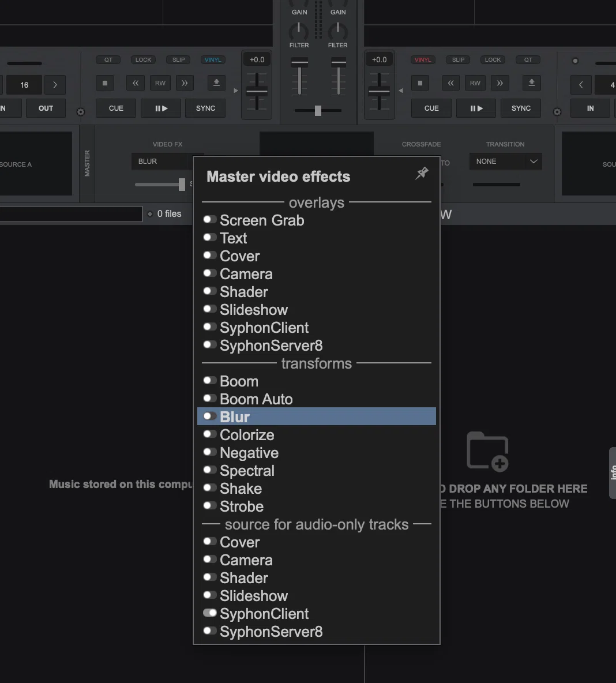Turn on the Boom Auto transform

tap(210, 399)
